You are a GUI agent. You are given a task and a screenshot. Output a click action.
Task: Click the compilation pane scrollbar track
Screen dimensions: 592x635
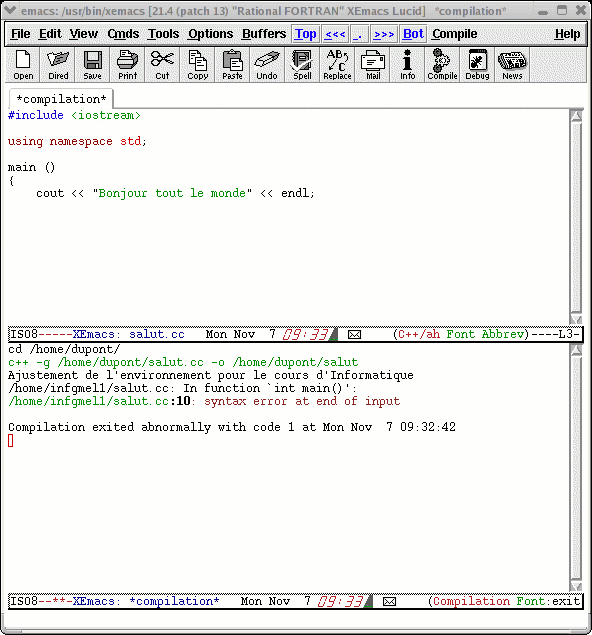coord(576,469)
